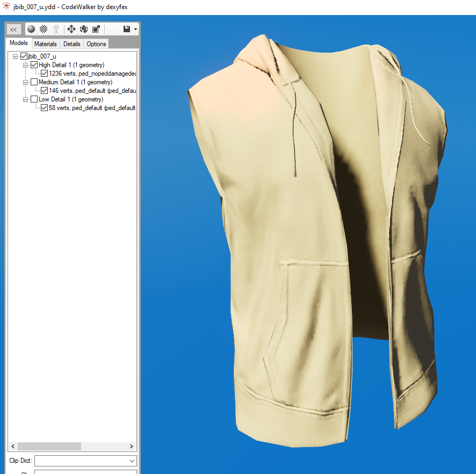Toggle the wireframe checkered sphere icon
The width and height of the screenshot is (476, 474).
coord(44,29)
